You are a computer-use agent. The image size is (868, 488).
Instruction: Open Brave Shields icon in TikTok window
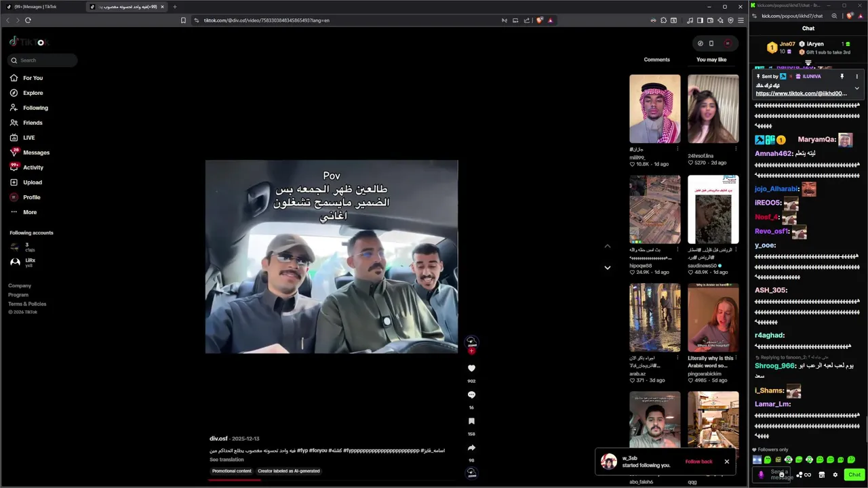[x=540, y=20]
